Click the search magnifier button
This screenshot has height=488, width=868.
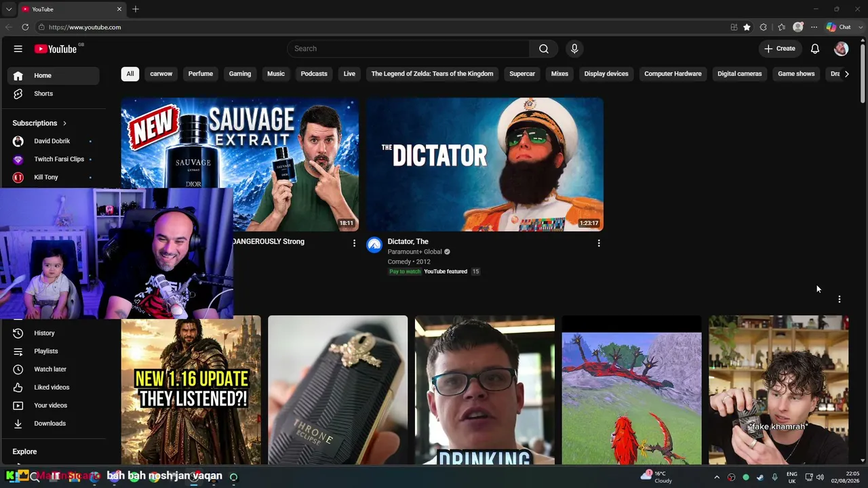[x=544, y=49]
